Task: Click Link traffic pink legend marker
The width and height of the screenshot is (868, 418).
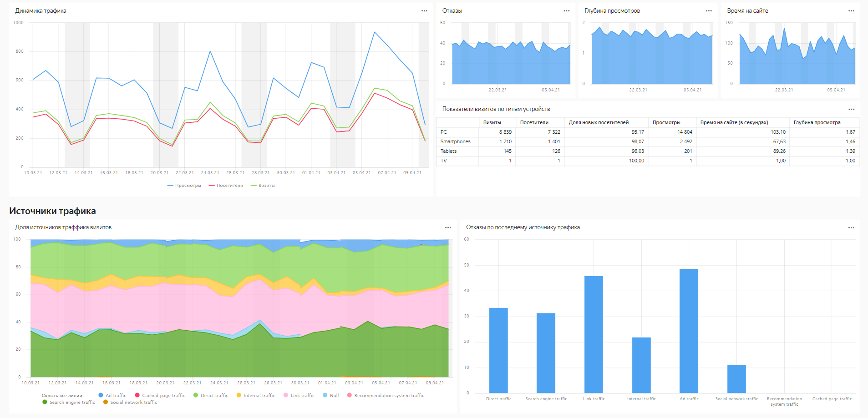Action: pyautogui.click(x=286, y=395)
